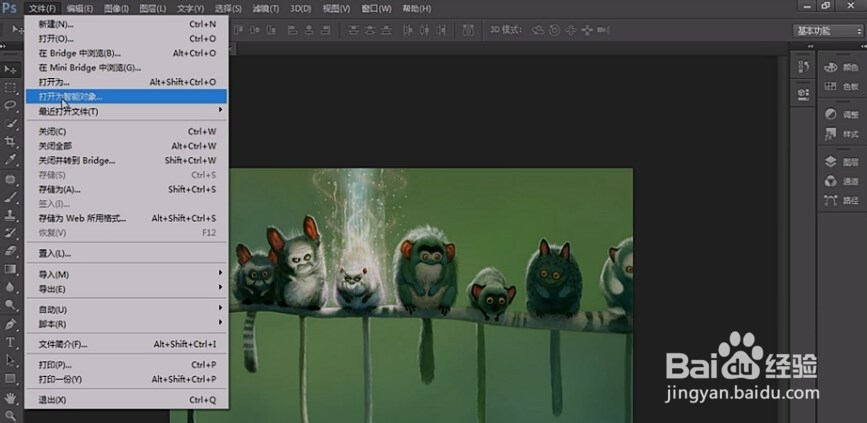Viewport: 867px width, 423px height.
Task: Expand the 自动(U) submenu
Action: (x=126, y=309)
